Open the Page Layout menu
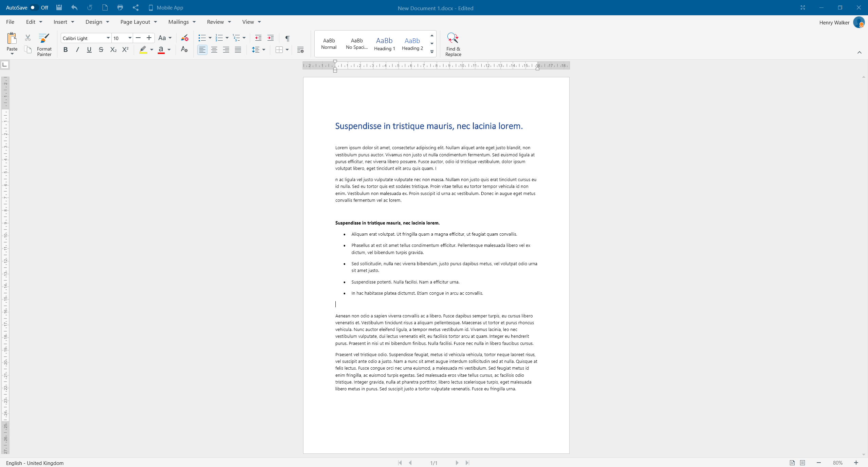 tap(138, 22)
